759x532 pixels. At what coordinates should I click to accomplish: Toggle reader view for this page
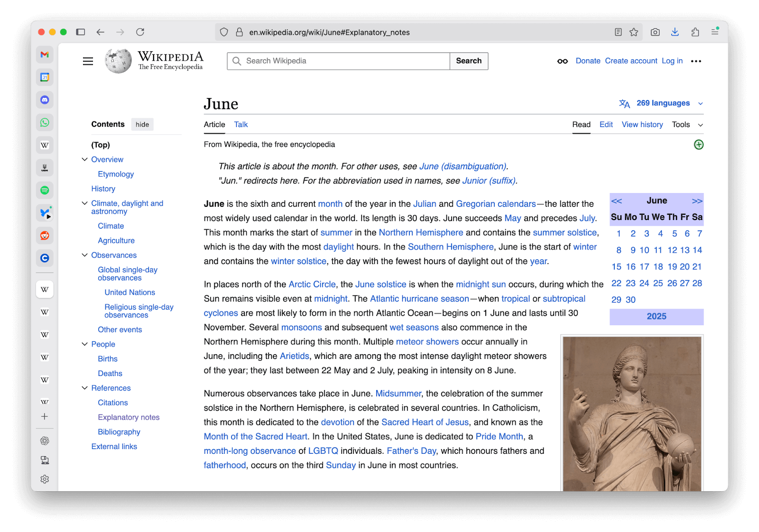tap(618, 32)
